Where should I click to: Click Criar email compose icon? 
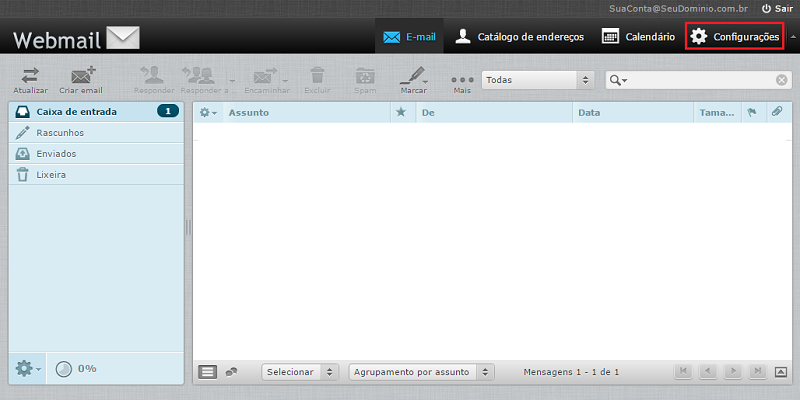click(80, 75)
